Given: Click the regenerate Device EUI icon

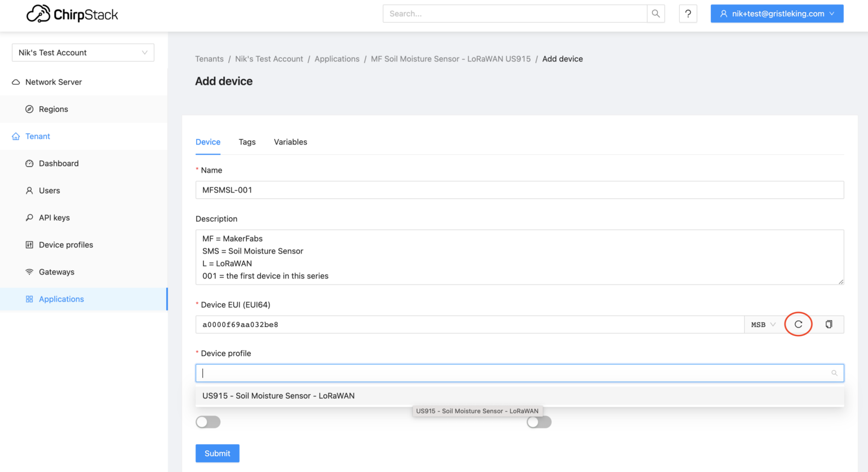Looking at the screenshot, I should coord(798,324).
